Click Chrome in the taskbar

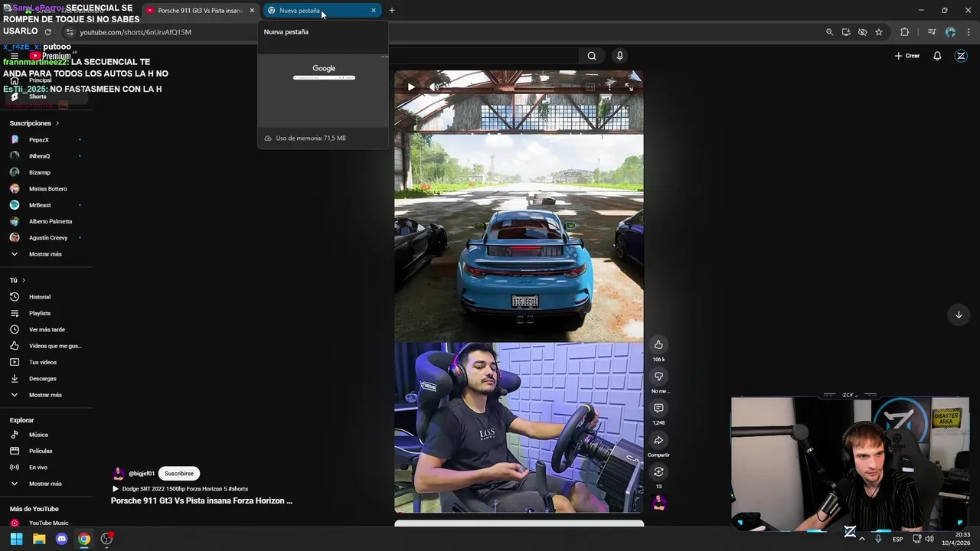(x=84, y=539)
